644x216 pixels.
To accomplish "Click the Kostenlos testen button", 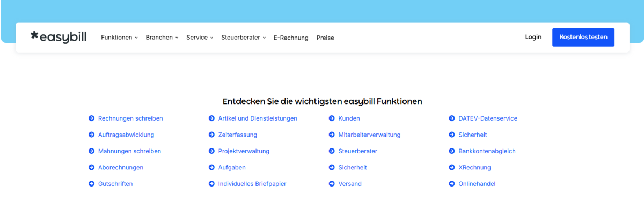I will pos(583,38).
